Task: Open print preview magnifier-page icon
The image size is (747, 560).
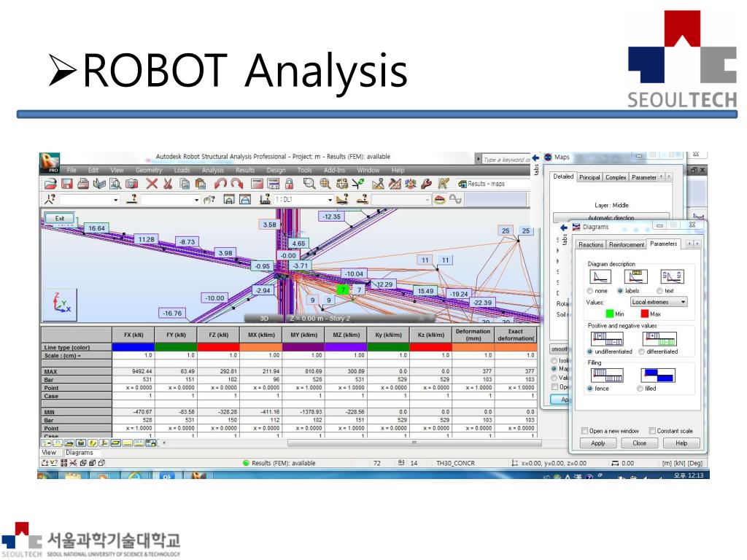Action: (115, 184)
